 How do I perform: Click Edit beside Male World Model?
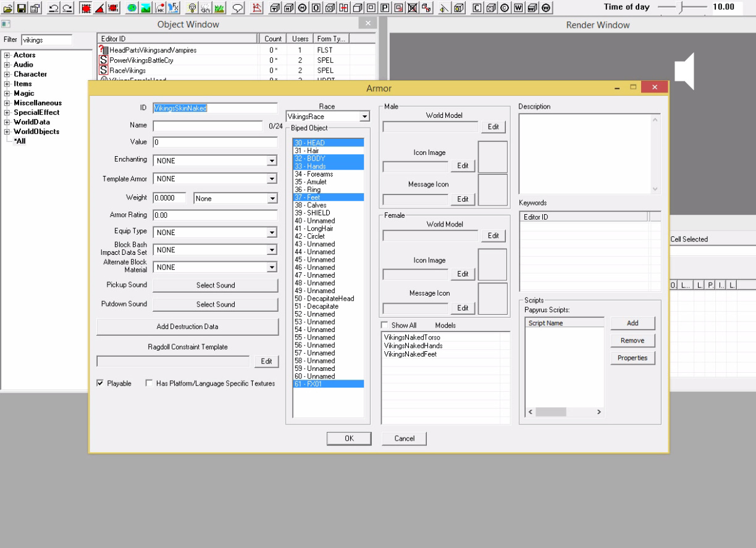(493, 127)
